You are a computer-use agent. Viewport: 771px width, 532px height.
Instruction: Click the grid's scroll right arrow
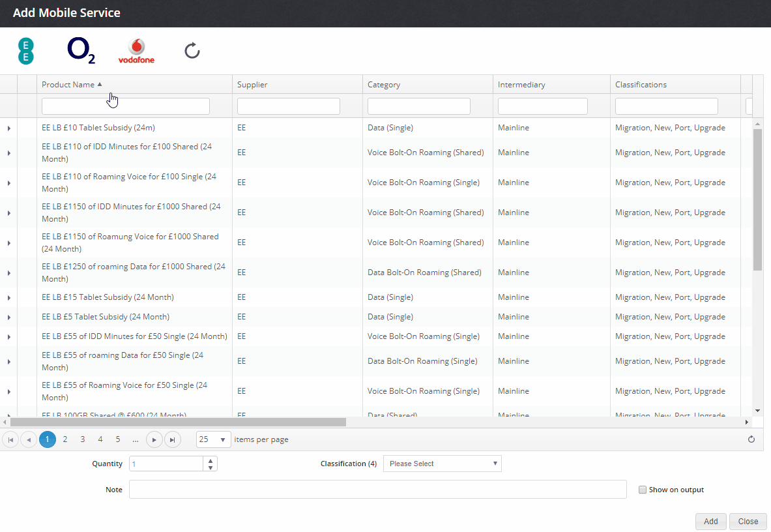point(747,422)
